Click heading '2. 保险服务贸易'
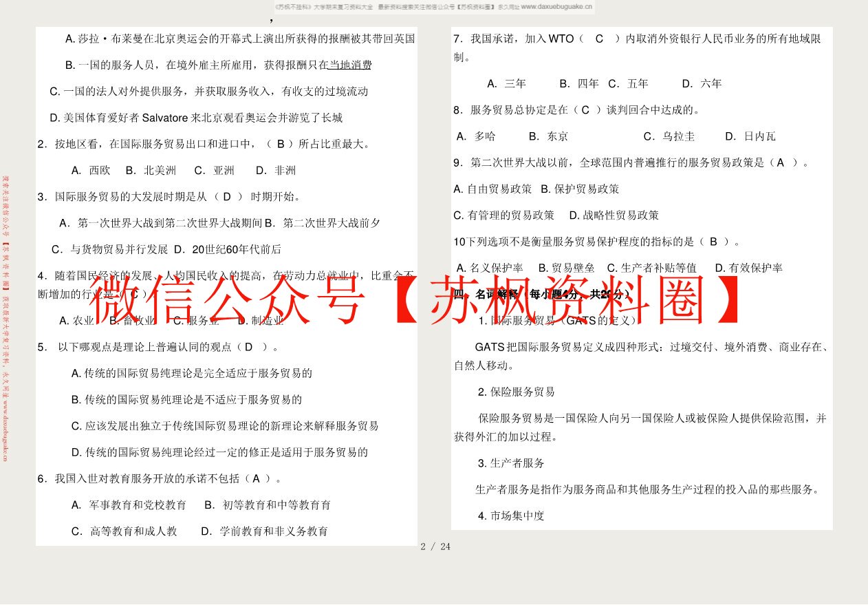868x614 pixels. coord(517,392)
